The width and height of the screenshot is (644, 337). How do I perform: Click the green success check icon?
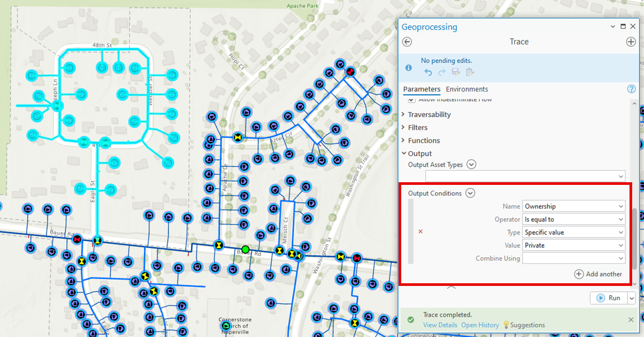click(x=410, y=320)
